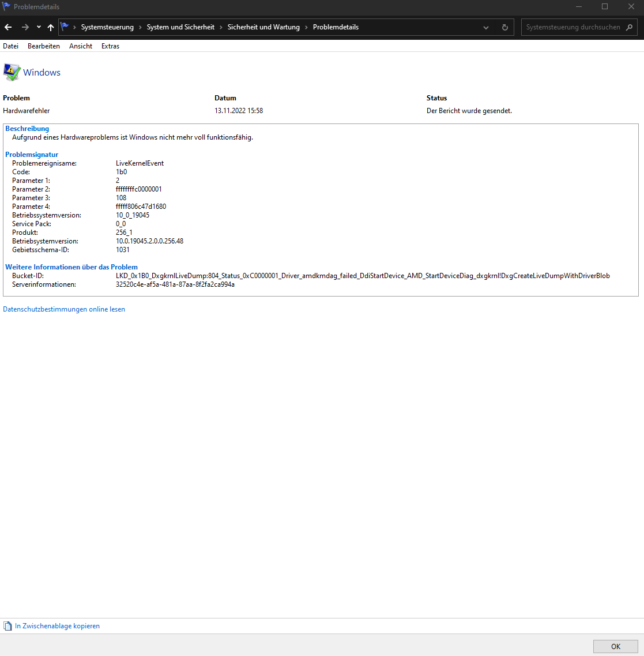Click the title bar flag icon
The image size is (644, 656).
tap(6, 6)
